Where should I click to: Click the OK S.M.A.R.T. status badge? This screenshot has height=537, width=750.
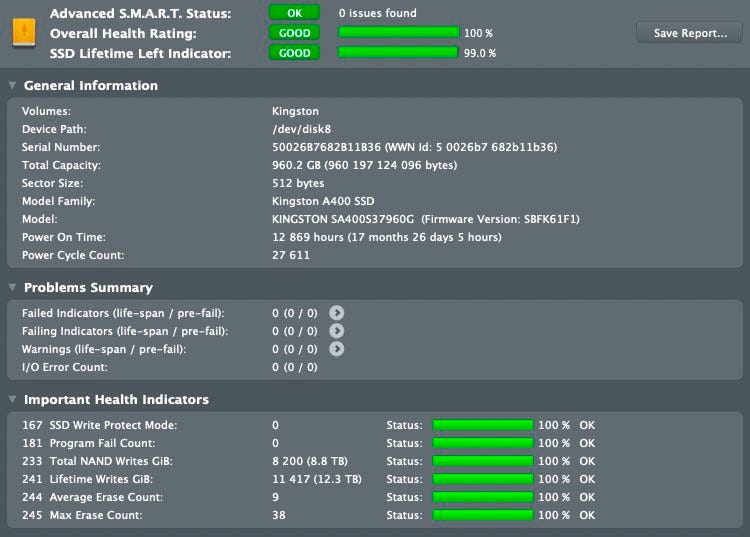coord(295,13)
